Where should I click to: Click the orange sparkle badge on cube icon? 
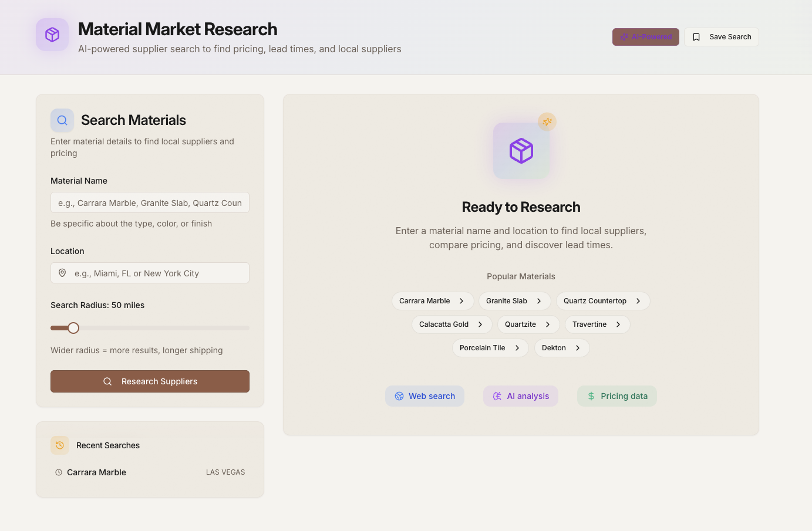click(547, 121)
